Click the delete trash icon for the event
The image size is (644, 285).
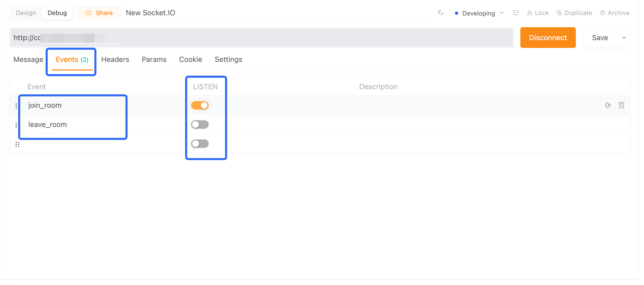click(622, 105)
